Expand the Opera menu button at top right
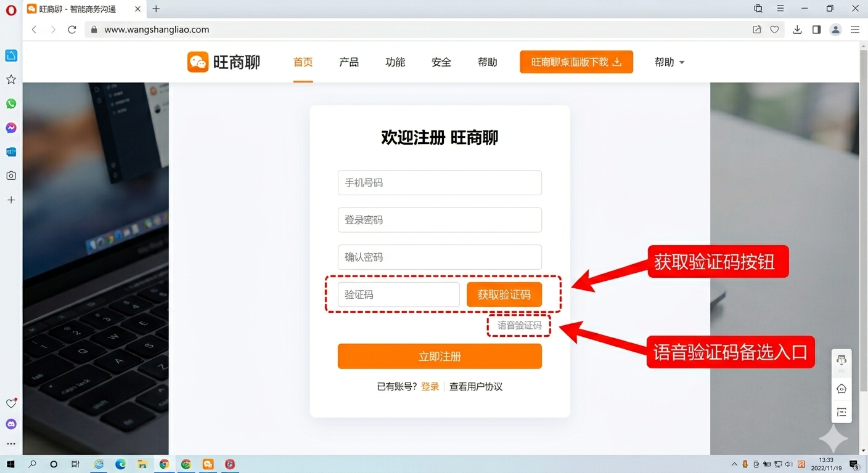 coord(780,9)
